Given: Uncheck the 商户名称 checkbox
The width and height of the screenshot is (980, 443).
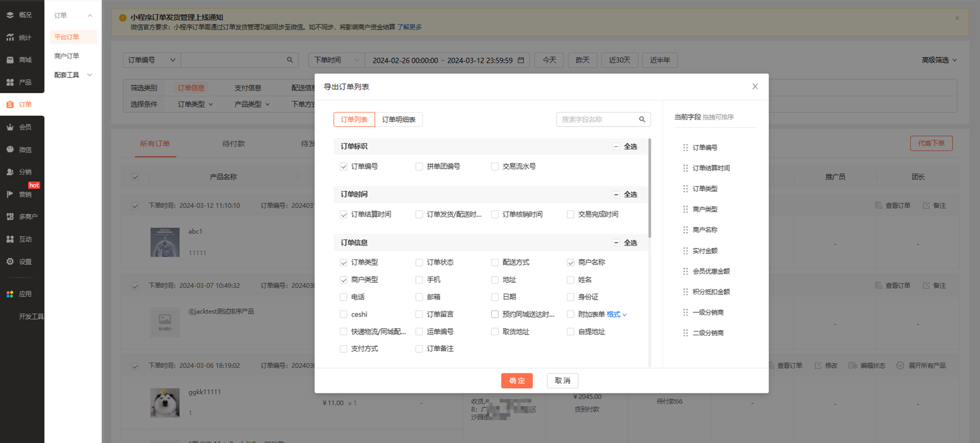Looking at the screenshot, I should [x=571, y=263].
